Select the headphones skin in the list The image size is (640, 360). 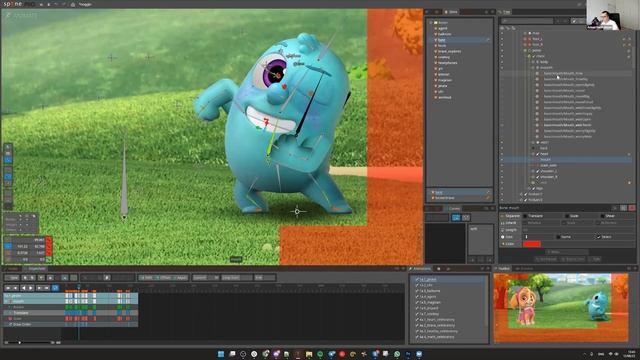[447, 63]
